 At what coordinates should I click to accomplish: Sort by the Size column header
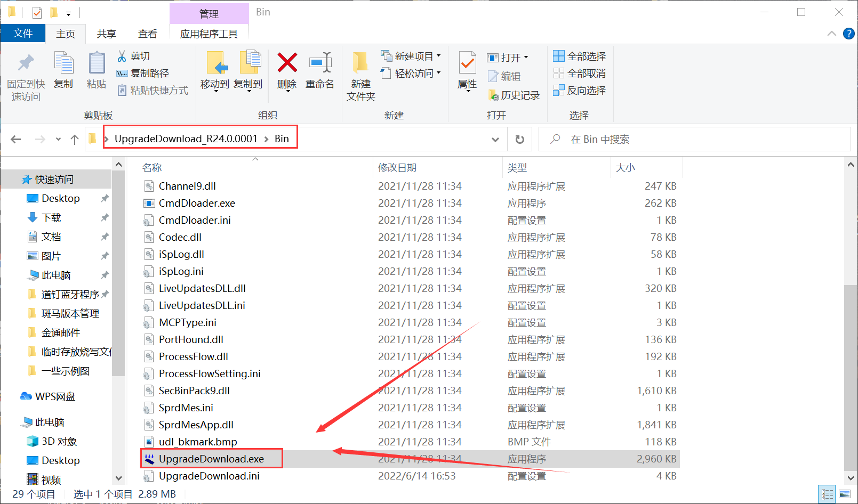[626, 168]
